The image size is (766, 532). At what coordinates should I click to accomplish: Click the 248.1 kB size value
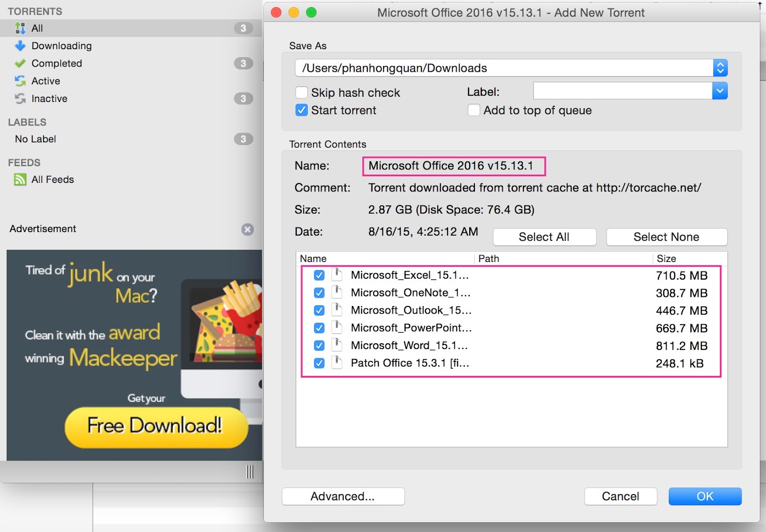(x=680, y=363)
